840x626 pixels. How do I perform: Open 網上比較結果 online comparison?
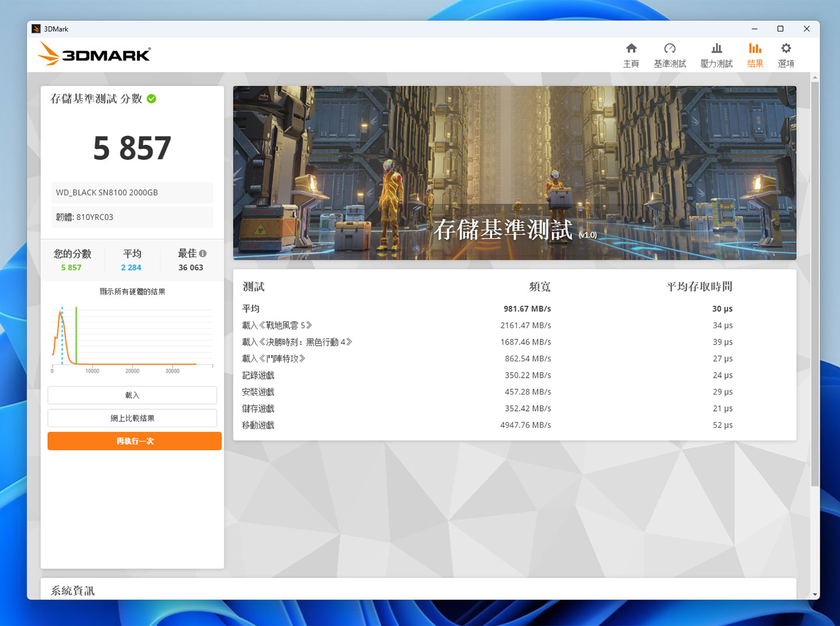pyautogui.click(x=132, y=418)
